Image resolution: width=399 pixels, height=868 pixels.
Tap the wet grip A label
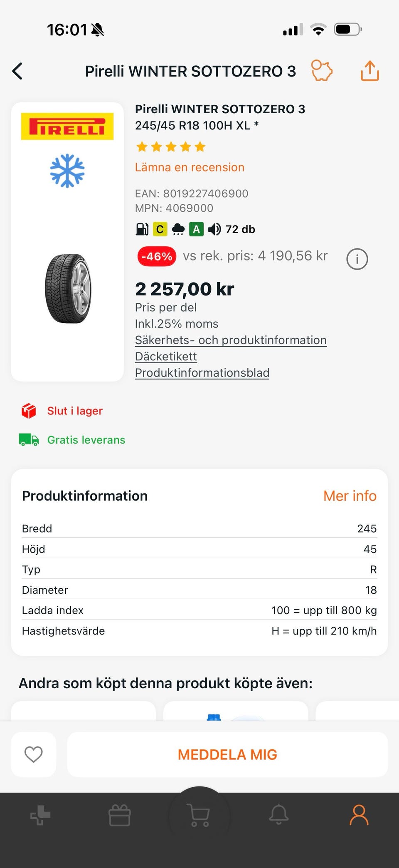tap(196, 229)
